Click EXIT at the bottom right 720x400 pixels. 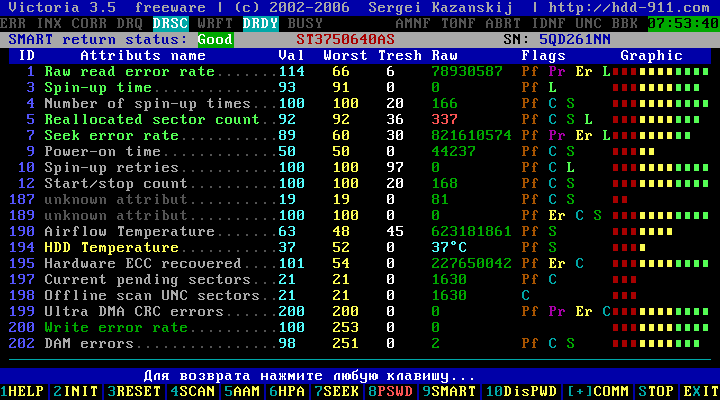[x=703, y=391]
